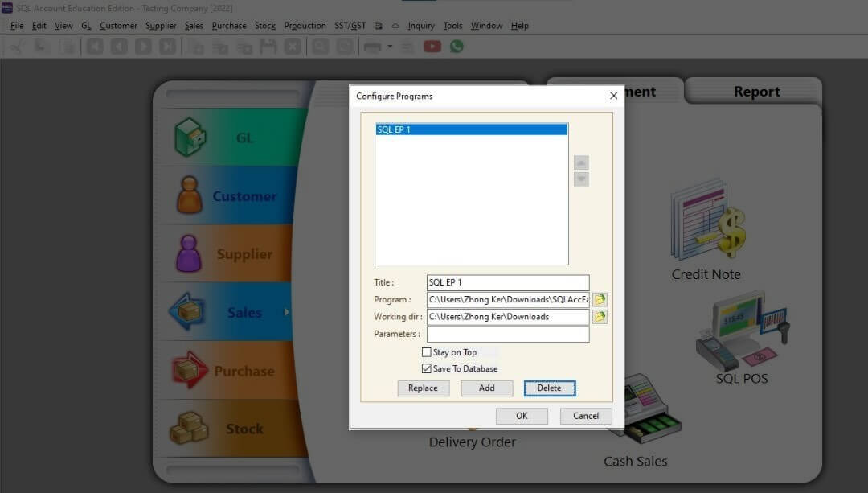This screenshot has height=493, width=868.
Task: Click the toolbar Save floppy disk icon
Action: coord(268,47)
